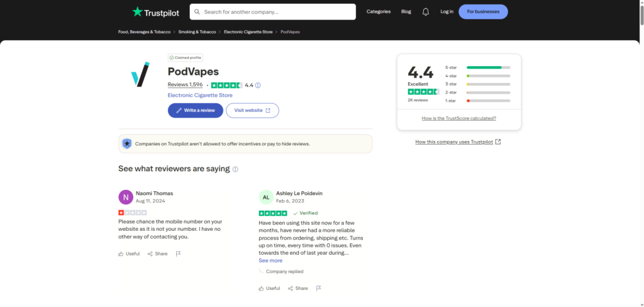Focus the company search field

(277, 12)
